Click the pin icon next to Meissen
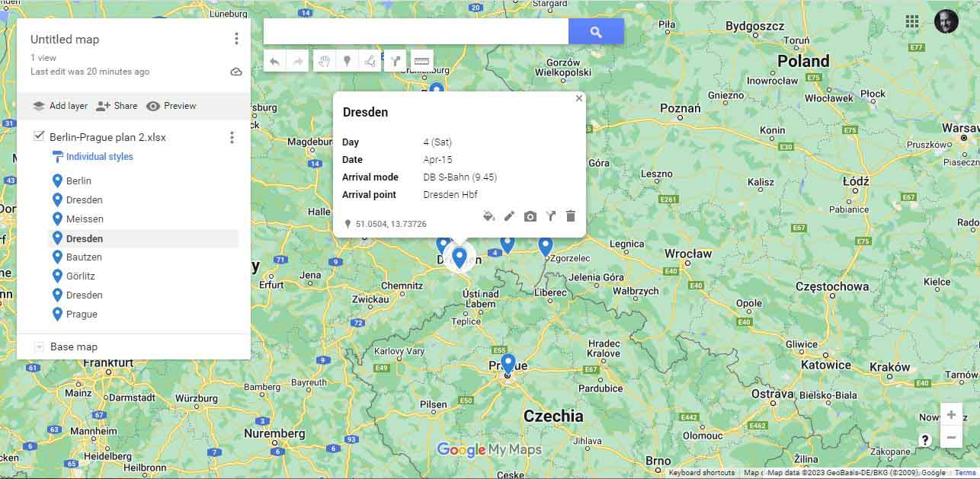Image resolution: width=980 pixels, height=479 pixels. click(x=57, y=219)
